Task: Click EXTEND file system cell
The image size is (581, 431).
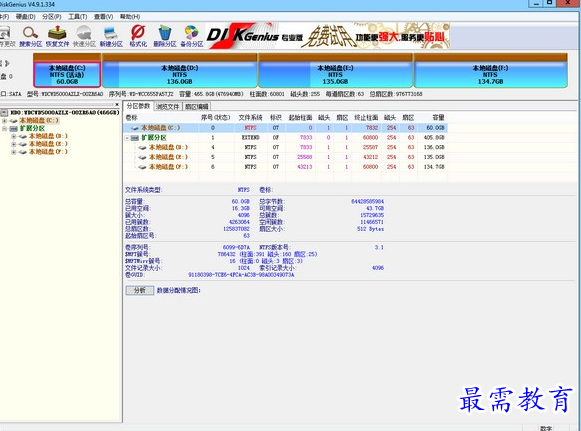Action: (x=250, y=138)
